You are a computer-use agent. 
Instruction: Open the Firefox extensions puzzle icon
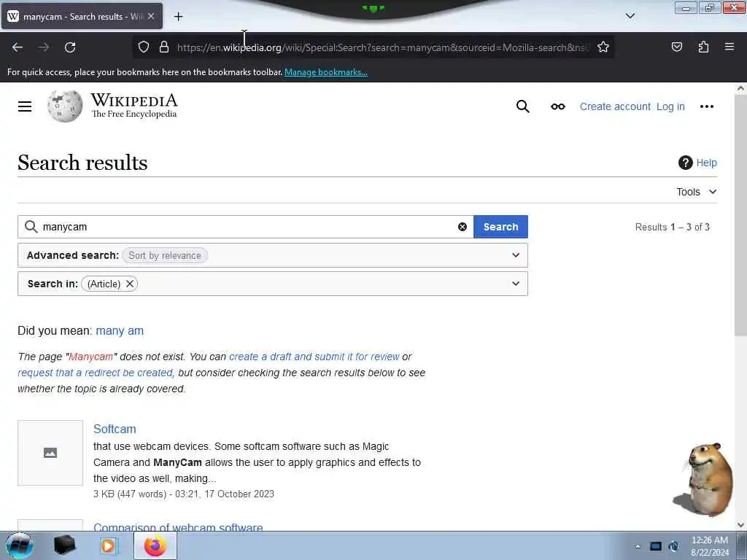pyautogui.click(x=703, y=47)
